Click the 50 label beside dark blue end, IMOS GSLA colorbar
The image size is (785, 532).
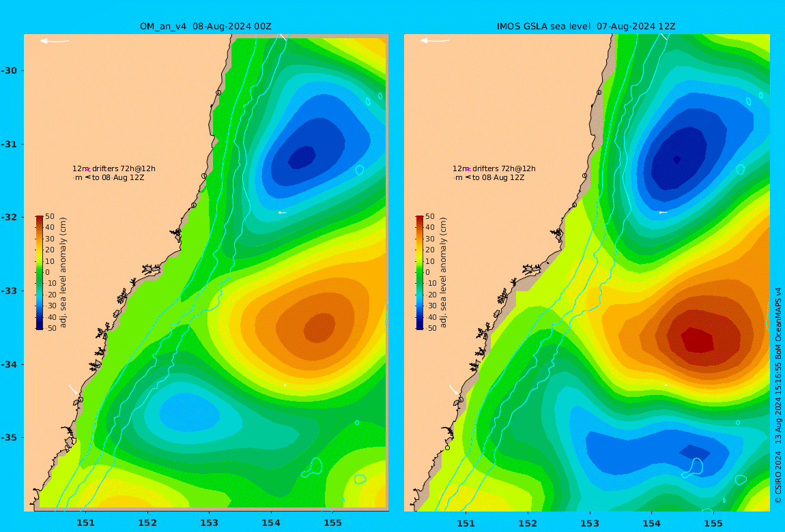(431, 328)
